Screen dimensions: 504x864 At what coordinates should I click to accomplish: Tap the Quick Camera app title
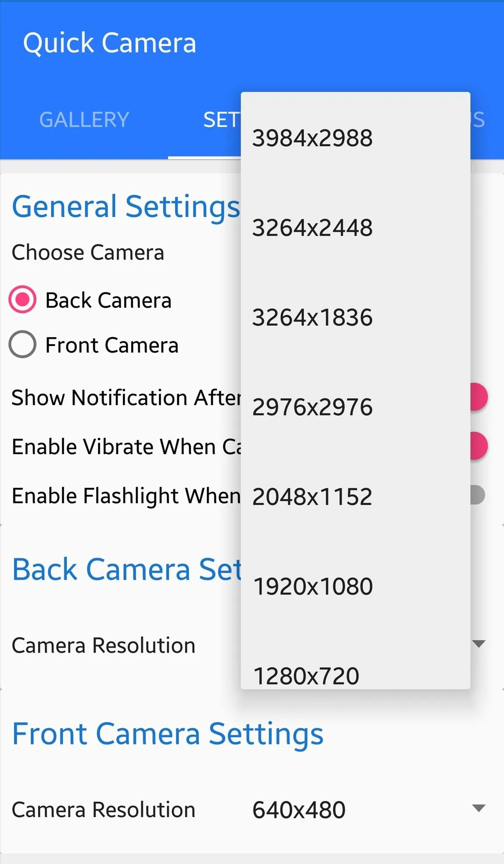point(109,43)
